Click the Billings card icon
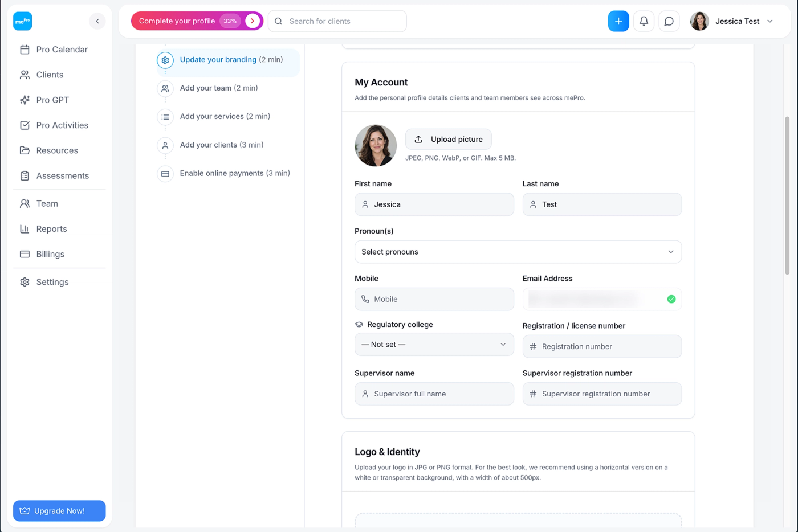Viewport: 798px width, 532px height. point(25,254)
